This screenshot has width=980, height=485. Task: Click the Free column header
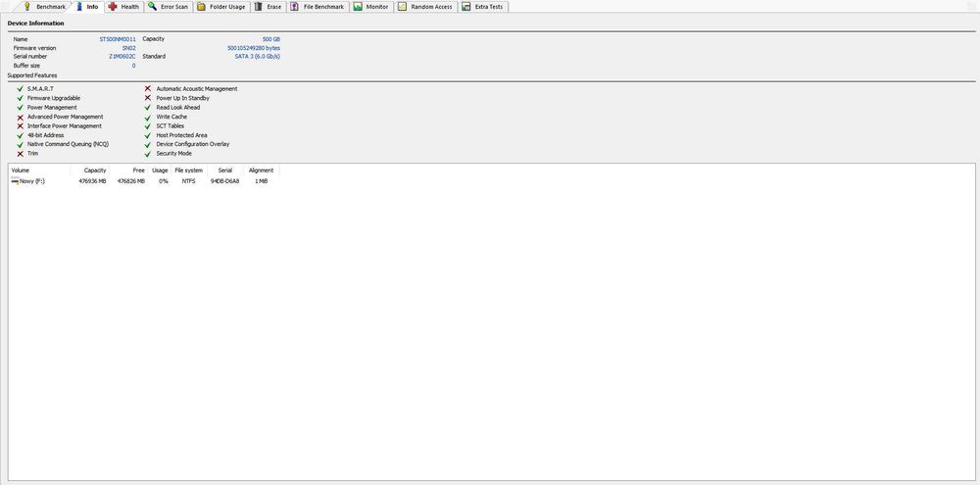[x=128, y=170]
